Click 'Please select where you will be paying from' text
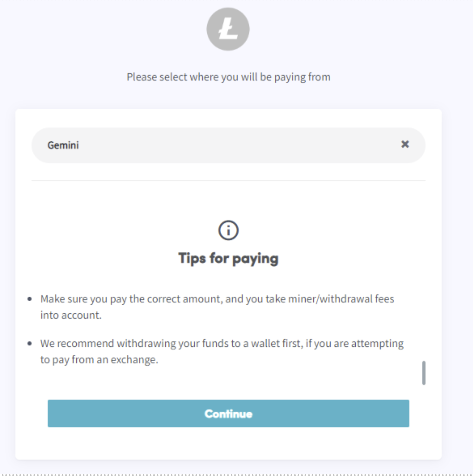The height and width of the screenshot is (476, 473). point(229,77)
